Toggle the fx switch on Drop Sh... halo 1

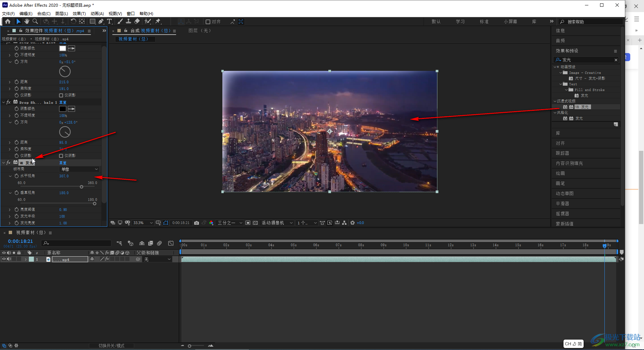(x=9, y=102)
